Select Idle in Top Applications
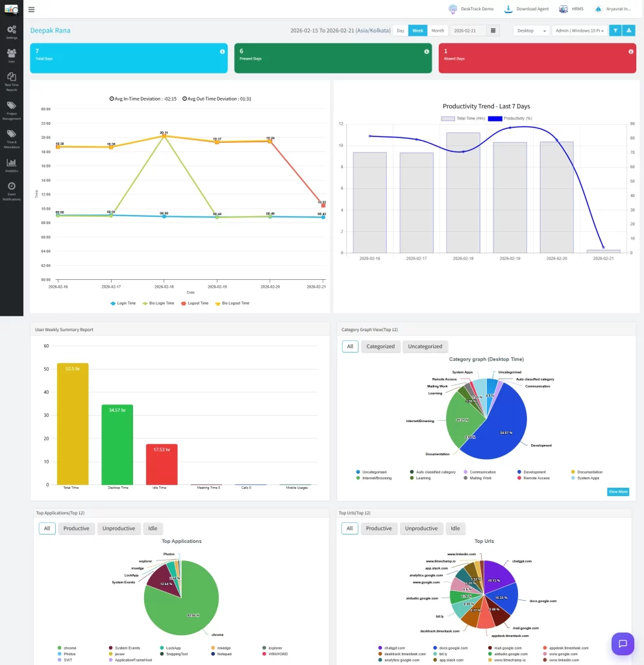644x665 pixels. [153, 529]
